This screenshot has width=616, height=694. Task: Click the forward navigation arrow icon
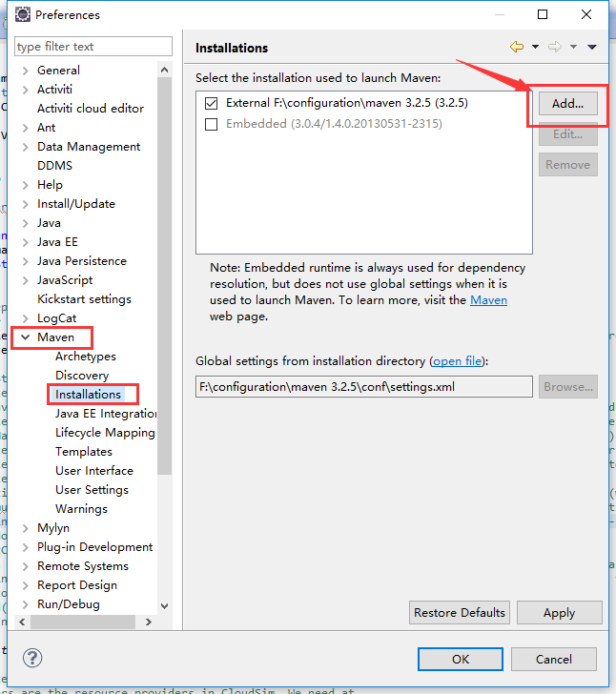(554, 47)
